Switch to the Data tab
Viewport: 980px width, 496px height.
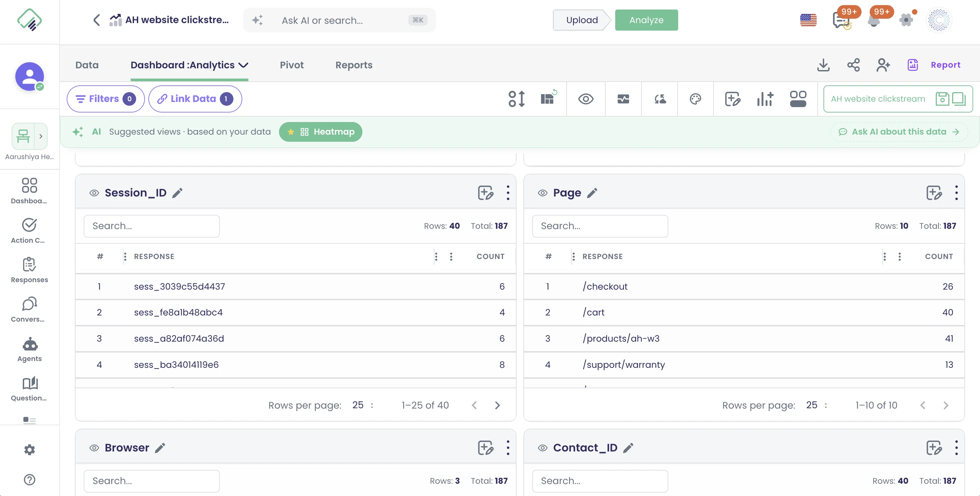tap(87, 65)
